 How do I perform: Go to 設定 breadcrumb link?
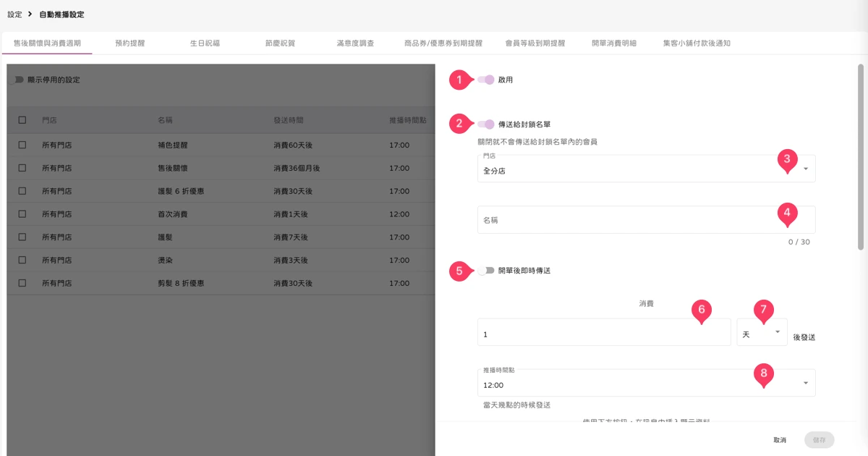tap(14, 14)
